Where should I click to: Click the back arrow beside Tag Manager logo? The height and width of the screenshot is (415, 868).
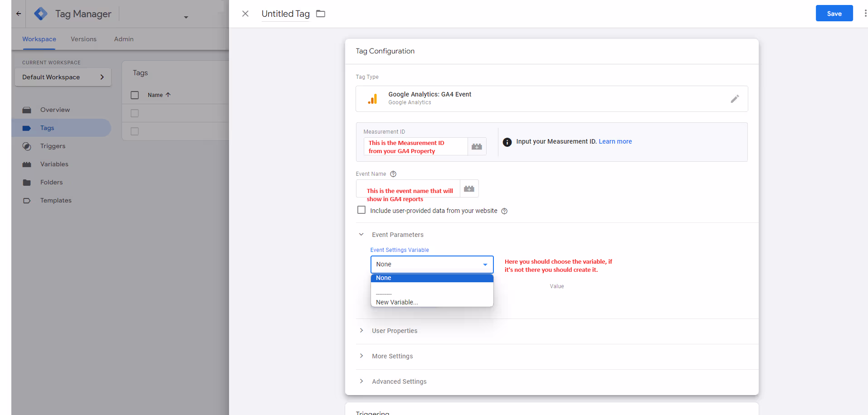tap(19, 14)
